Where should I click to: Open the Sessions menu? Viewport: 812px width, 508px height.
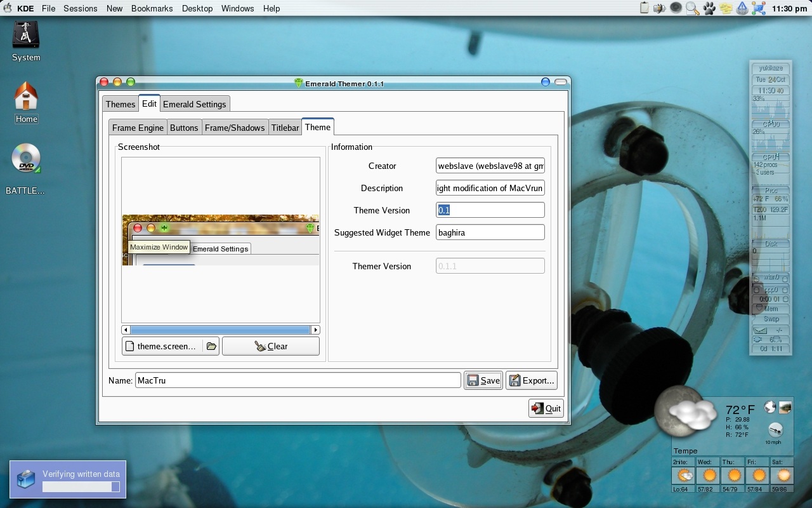81,8
